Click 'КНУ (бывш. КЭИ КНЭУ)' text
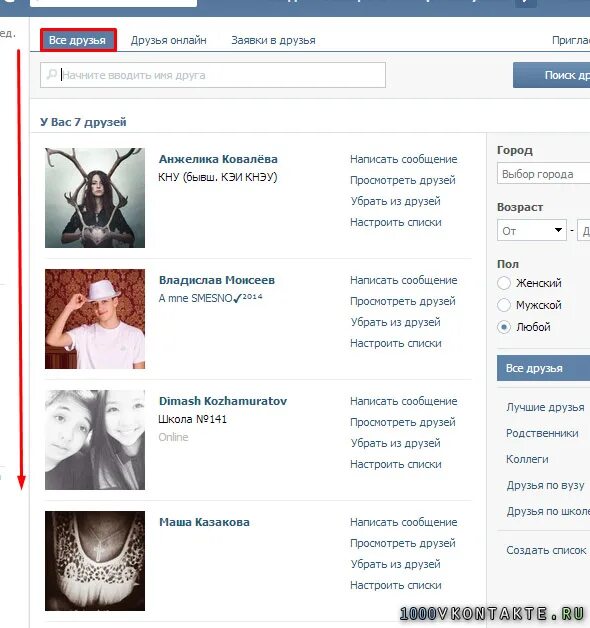590x628 pixels. coord(217,177)
